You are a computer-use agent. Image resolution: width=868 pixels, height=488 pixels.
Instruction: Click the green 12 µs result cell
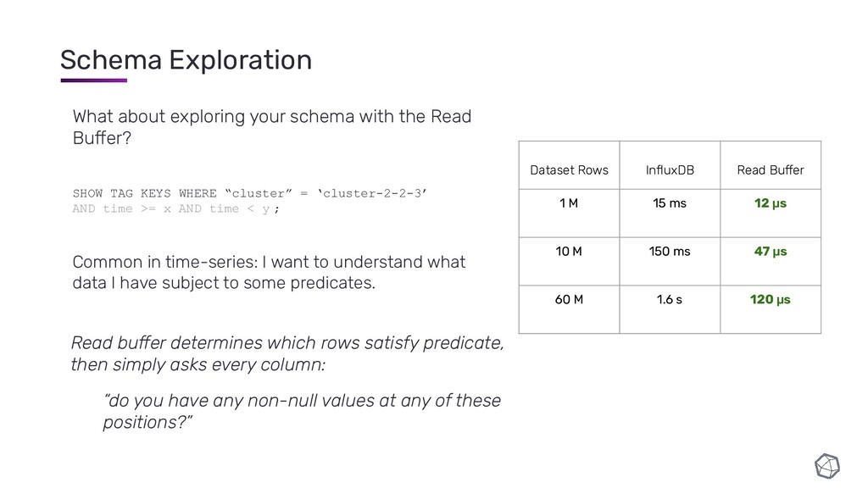771,213
